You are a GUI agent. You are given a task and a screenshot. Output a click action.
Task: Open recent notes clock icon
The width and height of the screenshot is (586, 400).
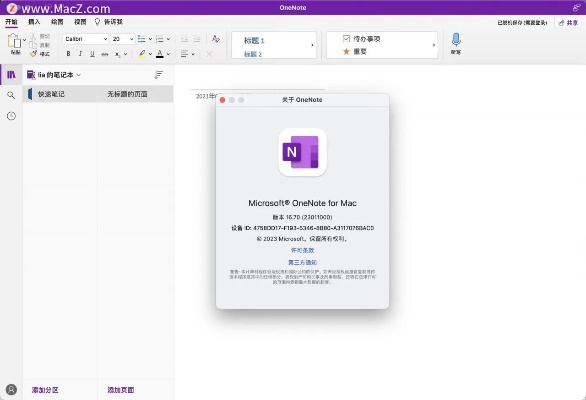(12, 116)
